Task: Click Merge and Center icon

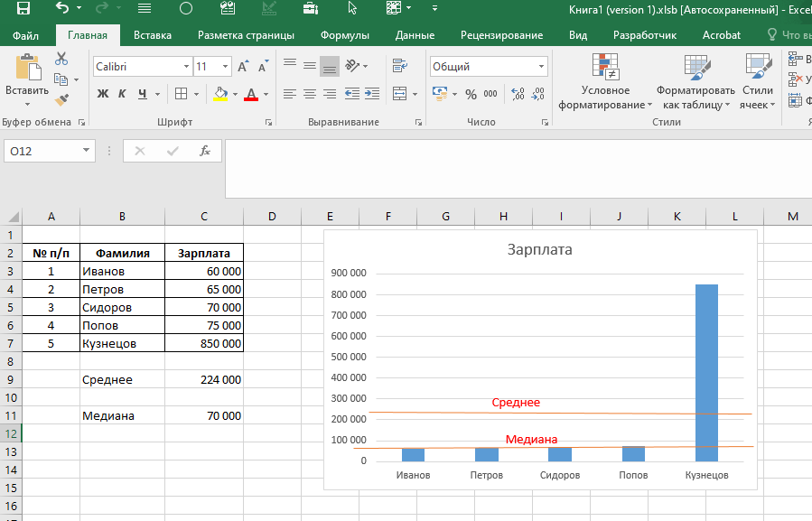Action: 400,94
